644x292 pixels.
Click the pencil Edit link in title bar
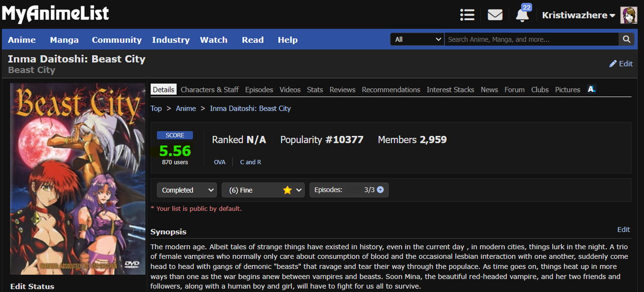tap(621, 63)
